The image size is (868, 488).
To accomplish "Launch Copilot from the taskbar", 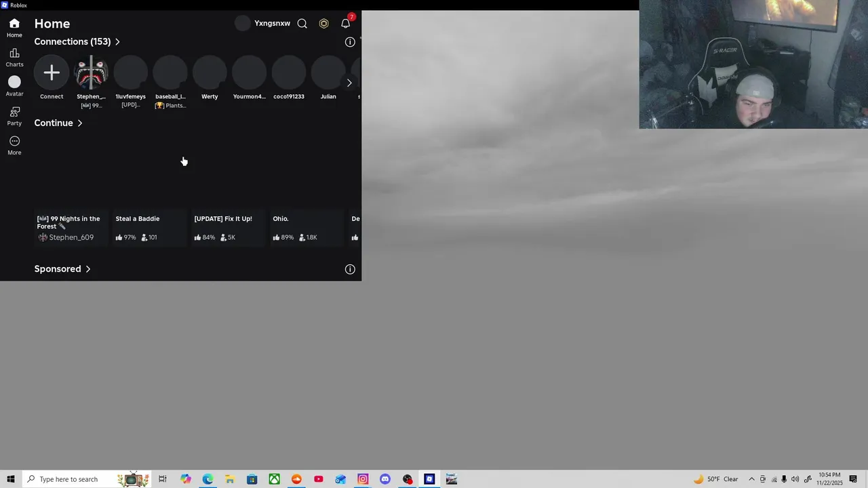I will pyautogui.click(x=185, y=479).
